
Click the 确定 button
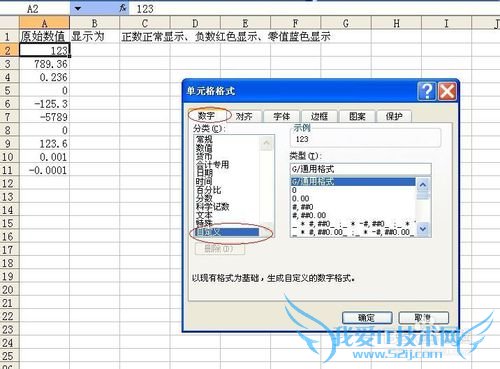pos(367,318)
